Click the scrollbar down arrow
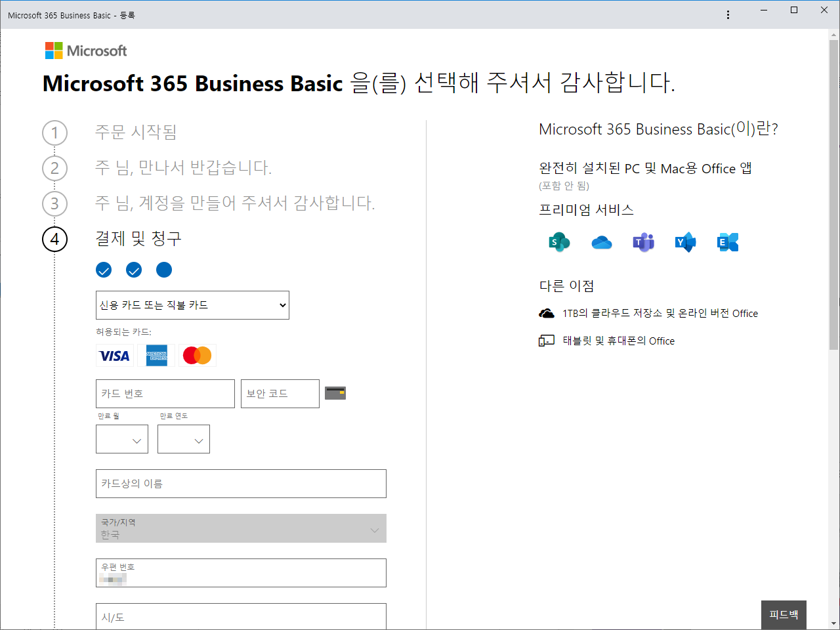This screenshot has height=630, width=840. 833,623
